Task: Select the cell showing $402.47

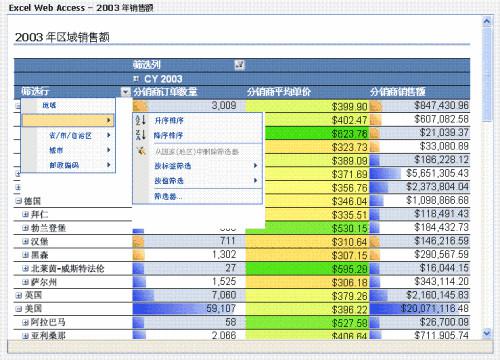Action: click(317, 119)
